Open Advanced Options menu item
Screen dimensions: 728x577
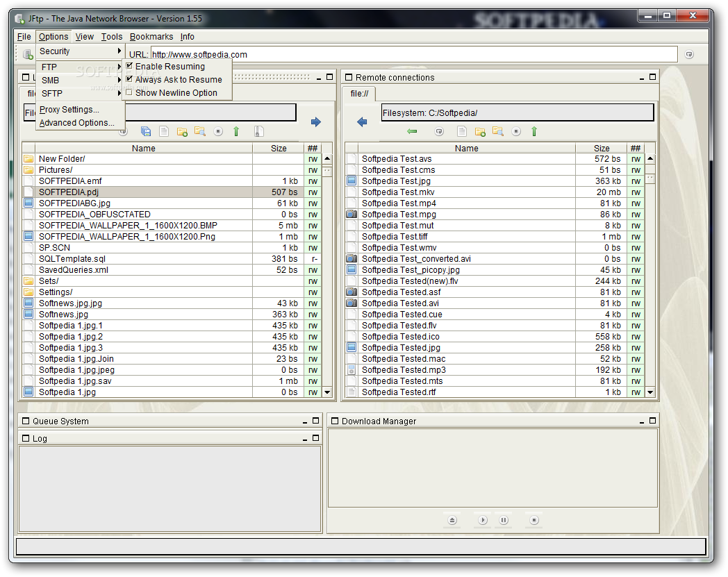point(80,122)
